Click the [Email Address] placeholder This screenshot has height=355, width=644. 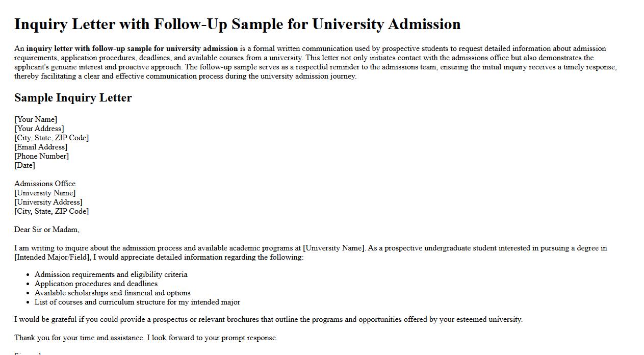coord(41,147)
